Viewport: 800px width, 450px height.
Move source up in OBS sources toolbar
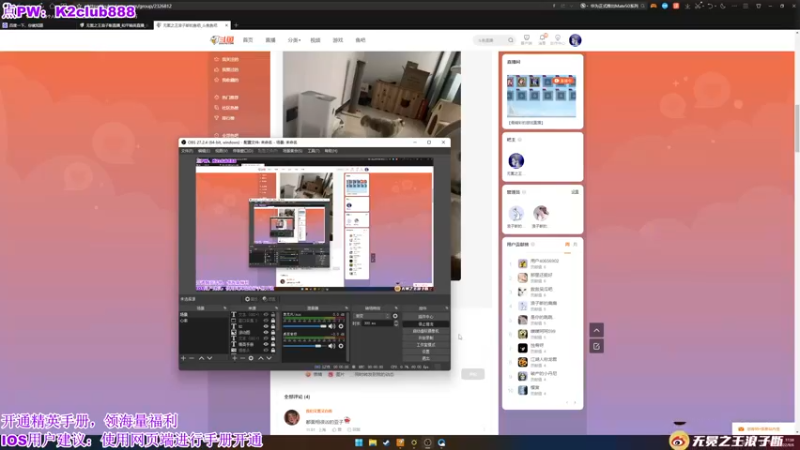coord(261,358)
